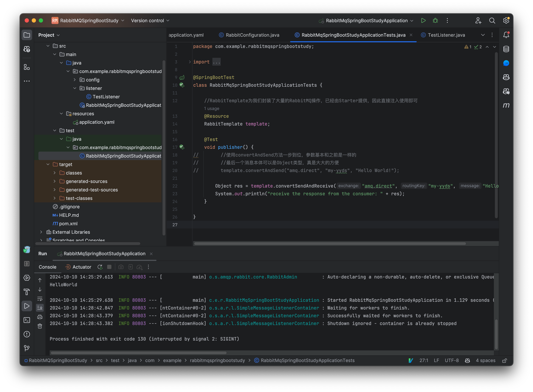533x392 pixels.
Task: Open the Version control menu
Action: pyautogui.click(x=149, y=20)
